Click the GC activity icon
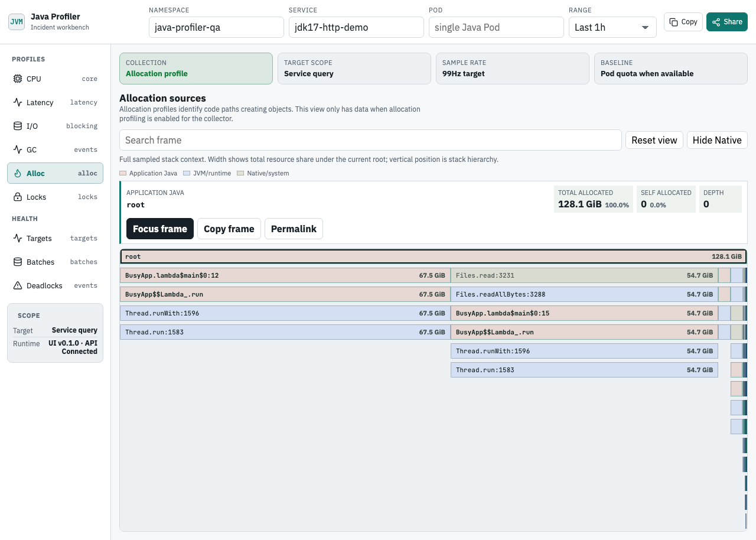The height and width of the screenshot is (540, 756). click(x=18, y=149)
